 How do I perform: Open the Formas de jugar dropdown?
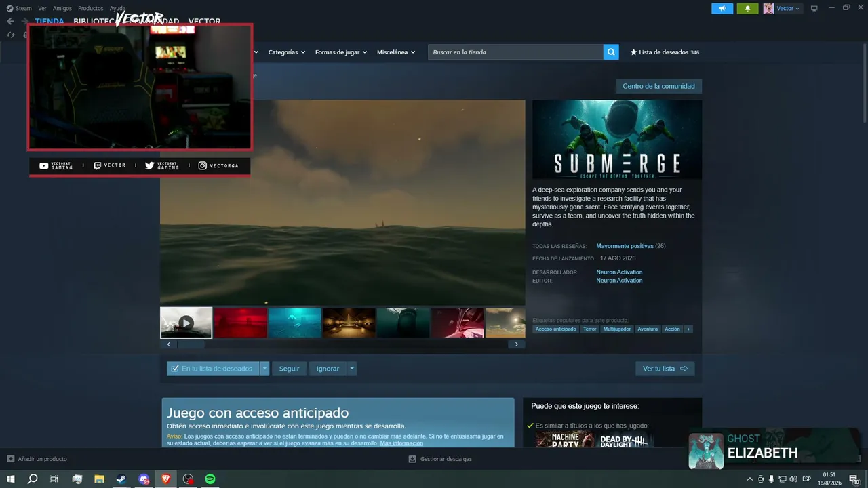(x=340, y=52)
